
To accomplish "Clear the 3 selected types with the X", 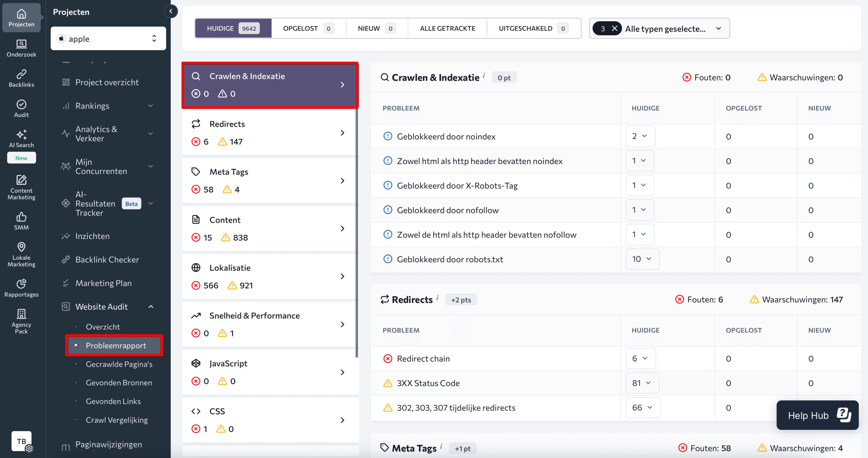I will click(614, 28).
